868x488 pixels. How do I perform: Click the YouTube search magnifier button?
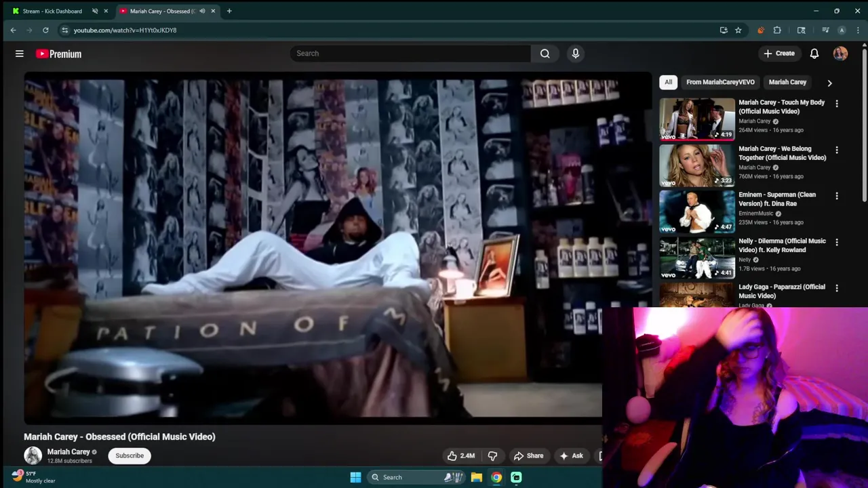(545, 54)
